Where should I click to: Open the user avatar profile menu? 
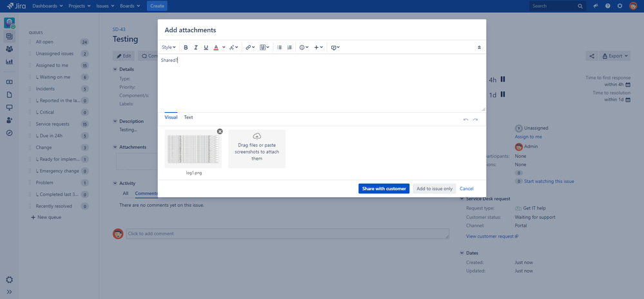[633, 6]
